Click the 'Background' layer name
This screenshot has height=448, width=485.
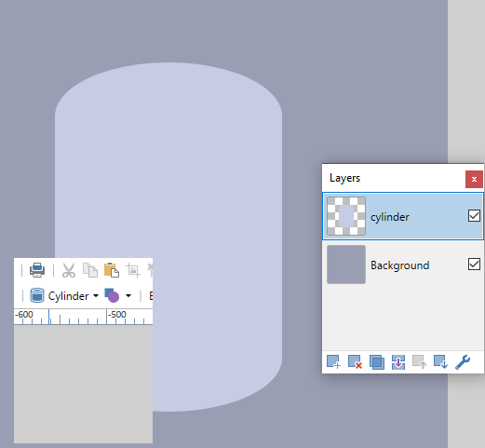coord(400,265)
